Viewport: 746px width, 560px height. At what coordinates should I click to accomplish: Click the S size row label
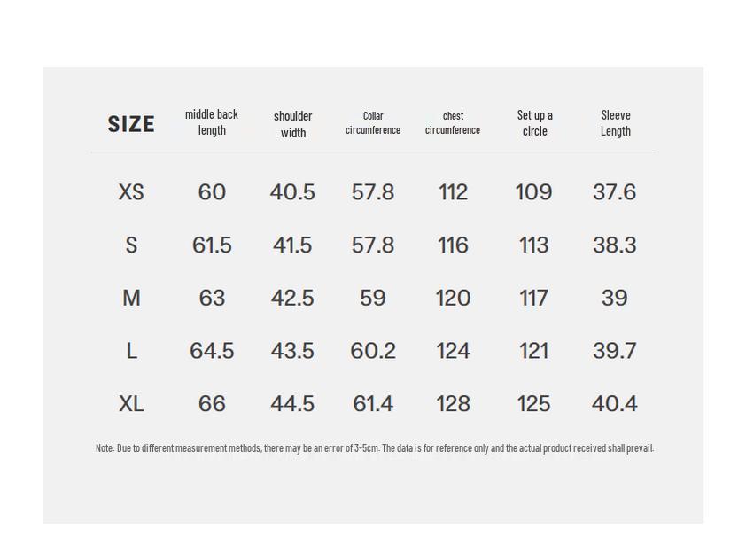(131, 245)
